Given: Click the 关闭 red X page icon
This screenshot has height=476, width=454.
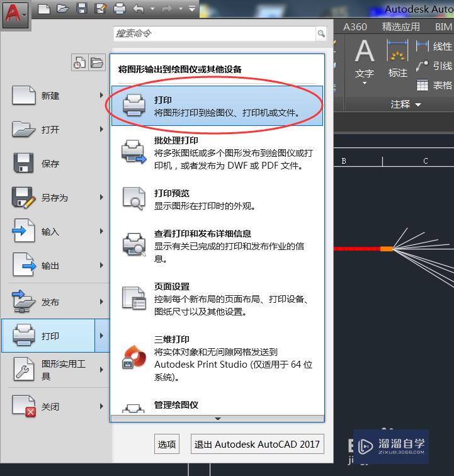Looking at the screenshot, I should tap(25, 406).
